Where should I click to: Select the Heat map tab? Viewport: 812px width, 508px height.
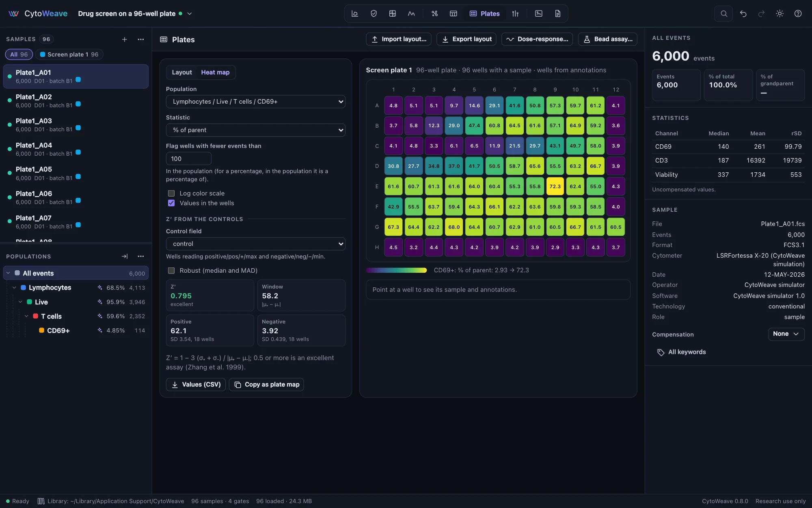(215, 72)
